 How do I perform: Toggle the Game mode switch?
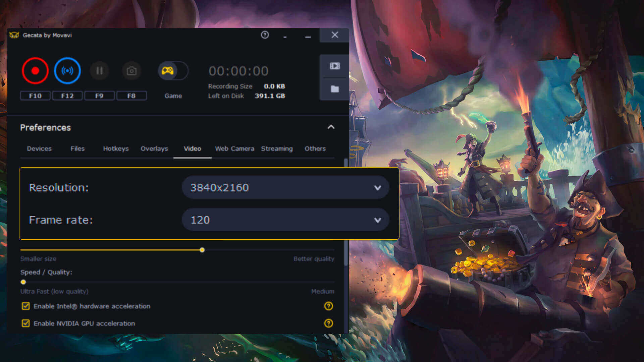[173, 71]
